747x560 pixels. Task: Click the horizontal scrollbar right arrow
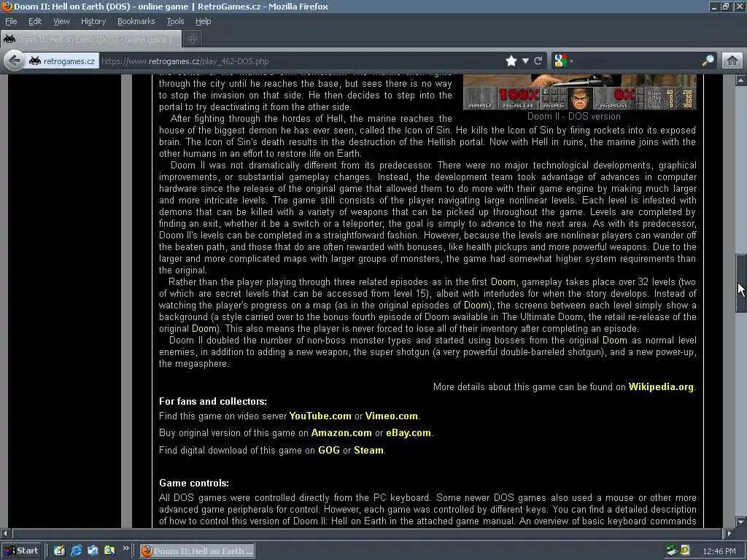click(729, 533)
